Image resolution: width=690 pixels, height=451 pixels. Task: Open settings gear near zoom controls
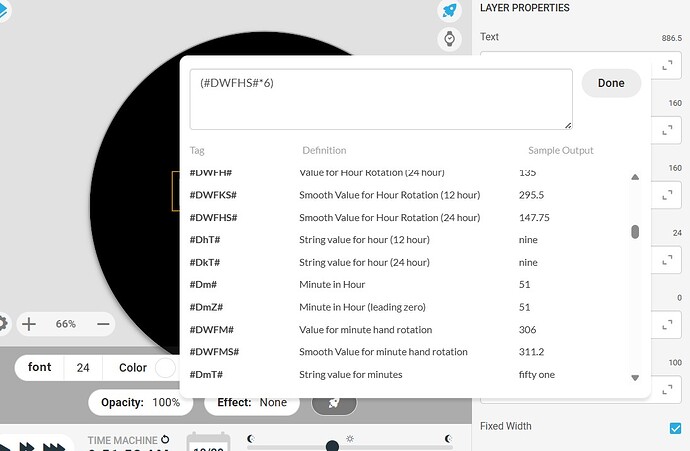click(x=3, y=324)
